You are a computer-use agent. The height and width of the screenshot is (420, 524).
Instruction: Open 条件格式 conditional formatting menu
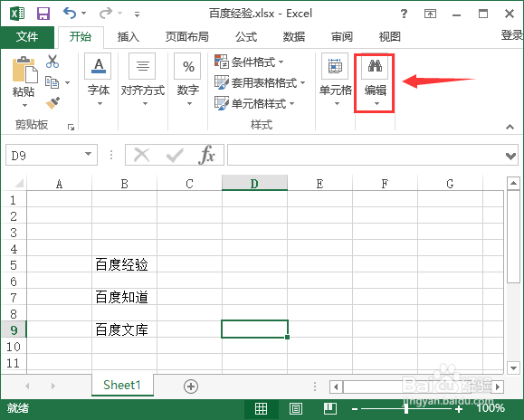tap(249, 62)
